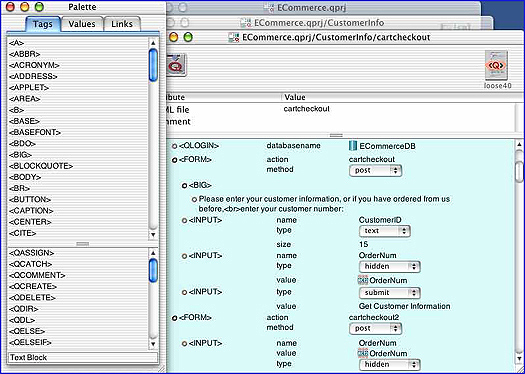The image size is (525, 374).
Task: Select the <QASSIGN> tag
Action: 31,252
